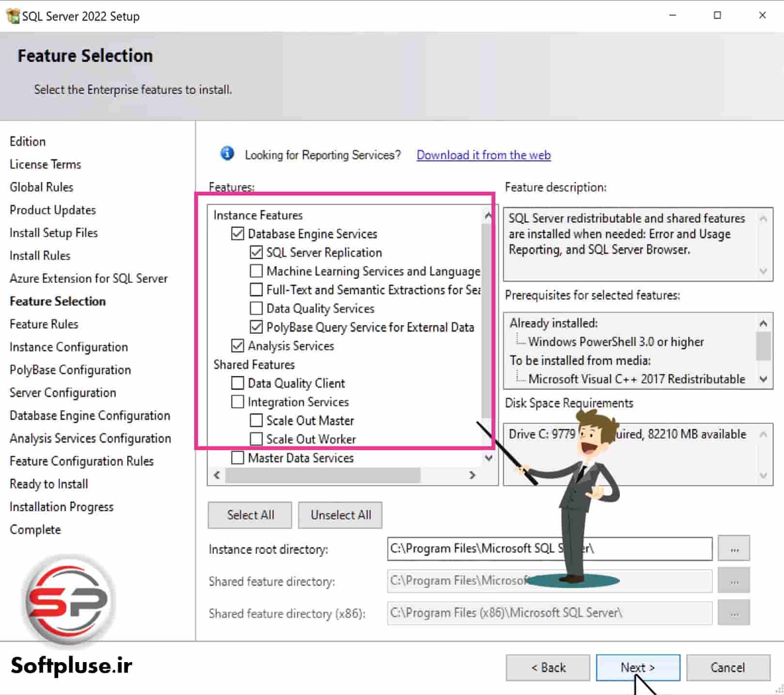This screenshot has width=784, height=695.
Task: Check Master Data Services
Action: 237,457
